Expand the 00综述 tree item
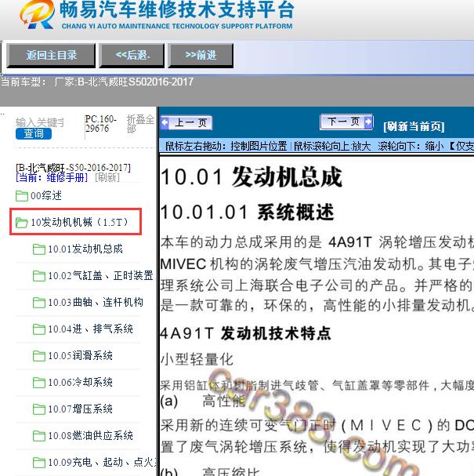 point(46,195)
